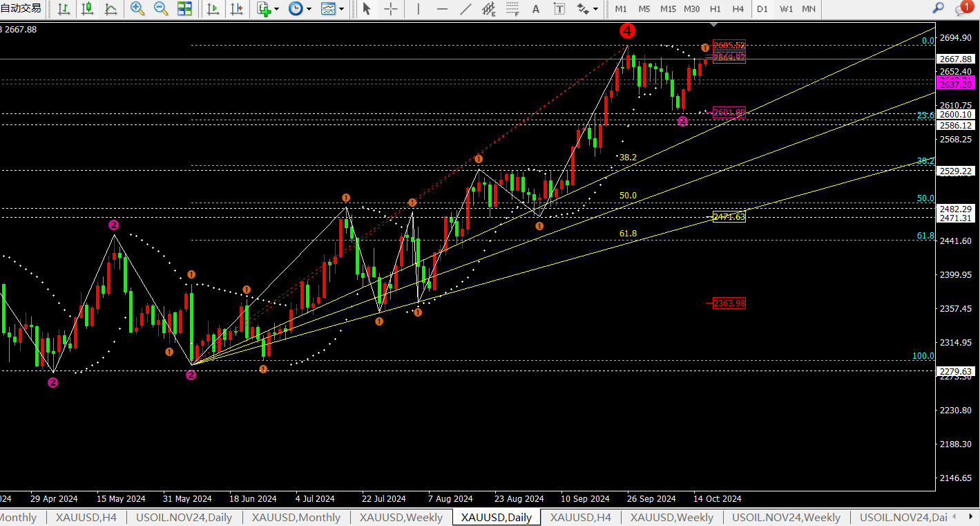Open the XAUUSD,Monthly chart tab

[296, 517]
